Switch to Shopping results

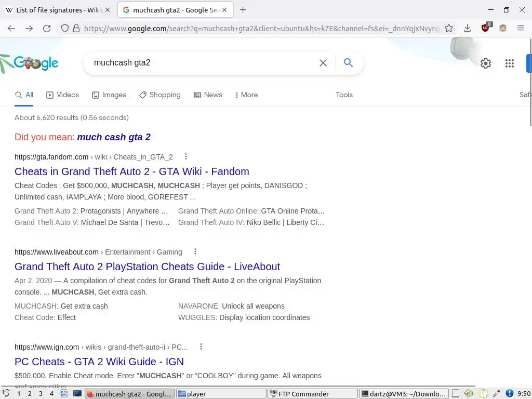tap(160, 95)
